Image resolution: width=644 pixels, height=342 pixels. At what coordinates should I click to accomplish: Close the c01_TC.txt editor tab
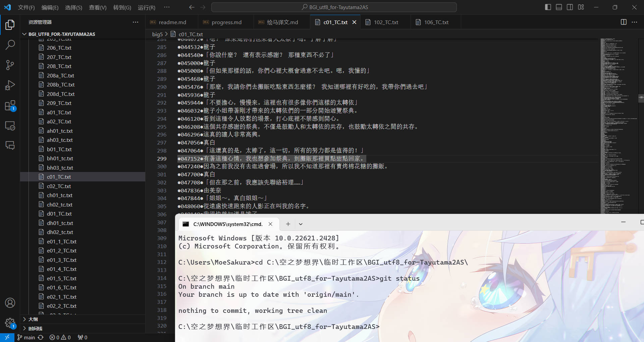point(354,22)
